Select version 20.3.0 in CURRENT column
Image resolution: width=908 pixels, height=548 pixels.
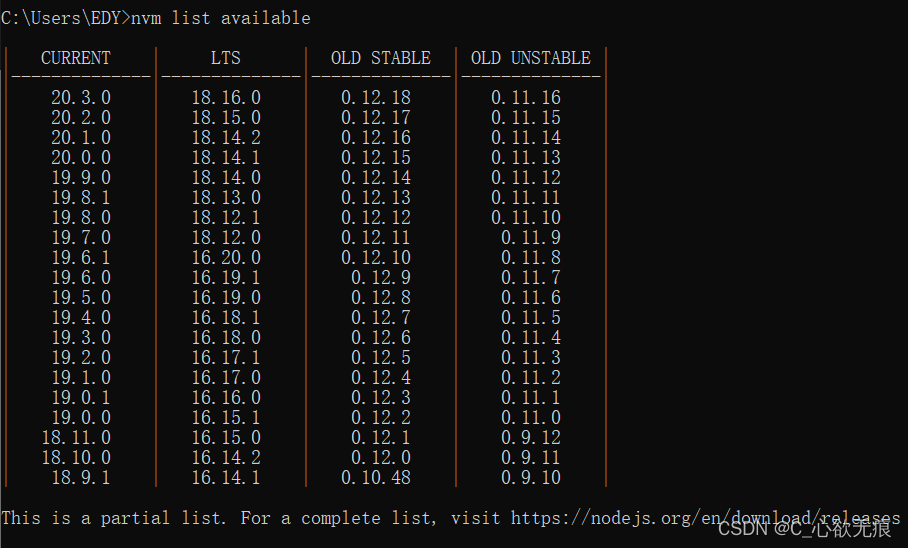click(x=81, y=98)
